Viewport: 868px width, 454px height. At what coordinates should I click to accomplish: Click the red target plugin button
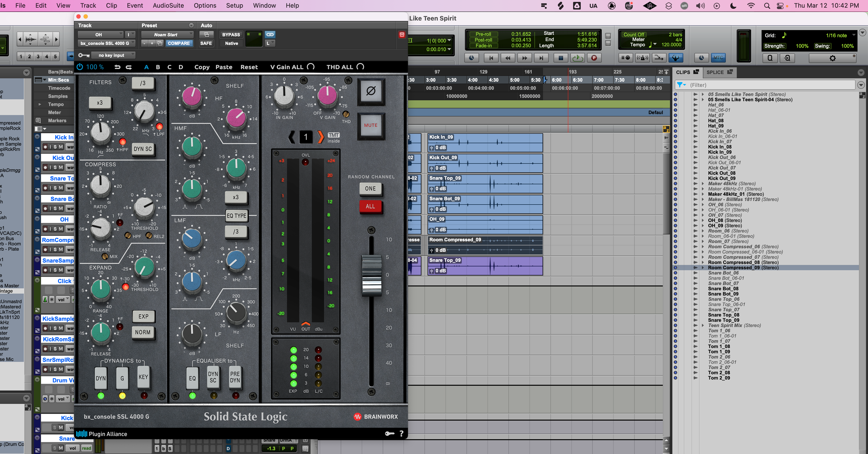[402, 35]
